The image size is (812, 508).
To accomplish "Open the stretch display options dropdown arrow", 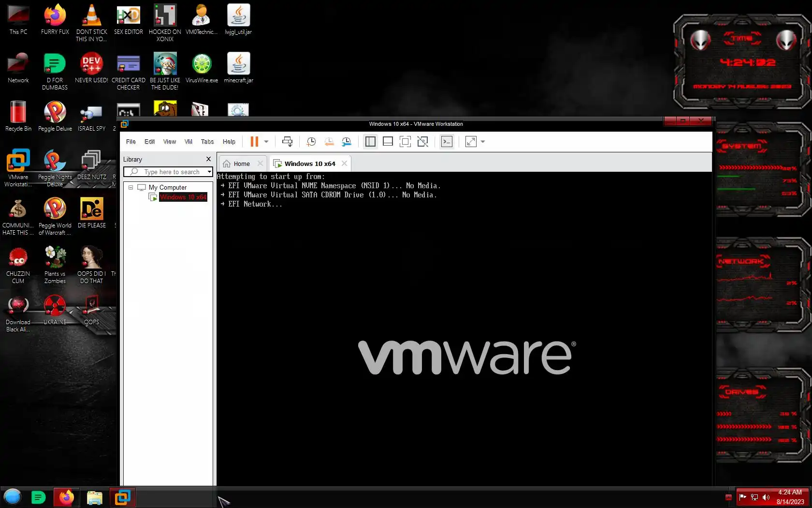I will tap(483, 142).
